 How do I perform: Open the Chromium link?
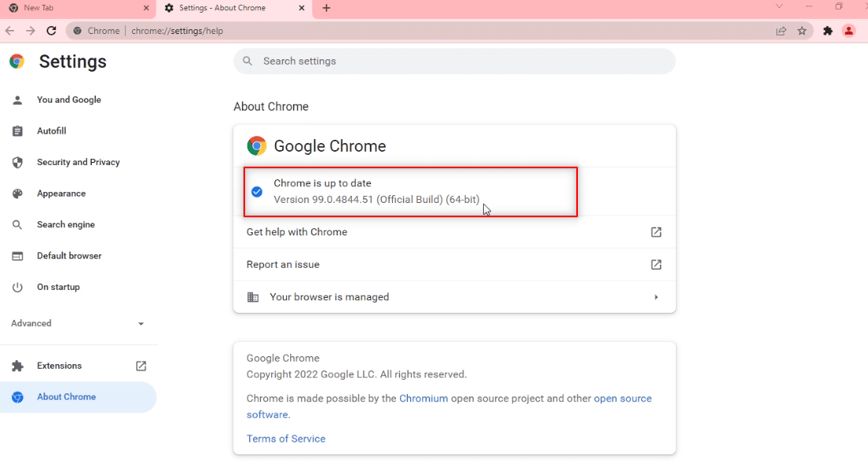(424, 399)
